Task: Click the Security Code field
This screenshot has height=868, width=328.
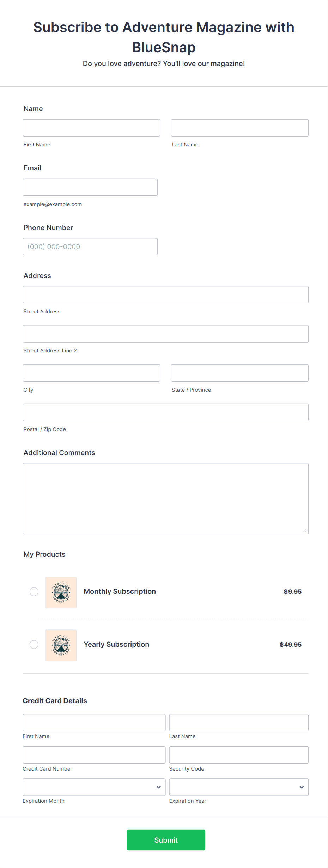Action: coord(238,754)
